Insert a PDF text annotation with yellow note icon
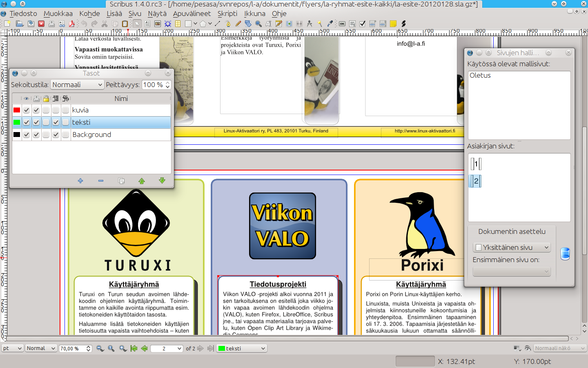The width and height of the screenshot is (588, 368). (393, 24)
